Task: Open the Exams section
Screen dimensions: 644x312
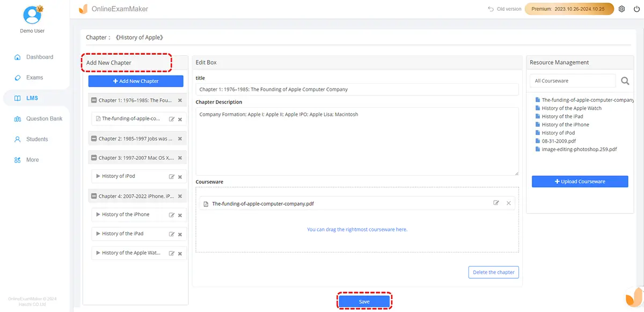Action: pos(34,78)
